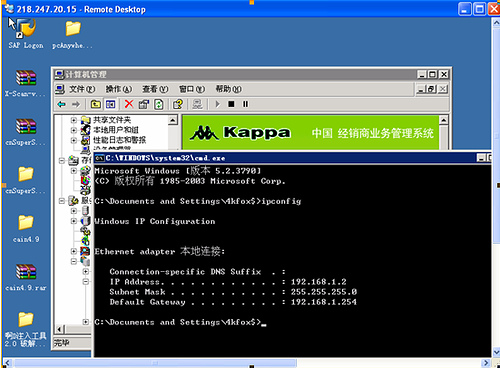Click the 'ipconfig' command line text

(282, 201)
